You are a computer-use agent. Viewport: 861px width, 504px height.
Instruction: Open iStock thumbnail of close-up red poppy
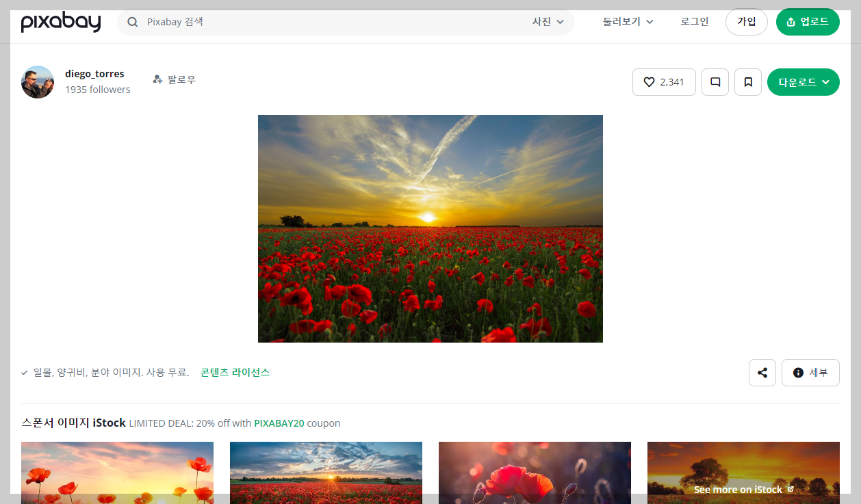[x=535, y=473]
